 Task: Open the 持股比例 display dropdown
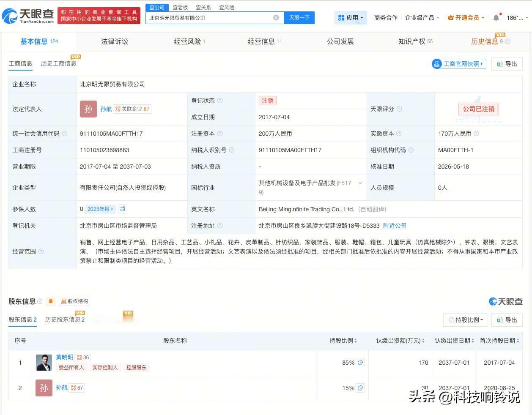tap(466, 320)
